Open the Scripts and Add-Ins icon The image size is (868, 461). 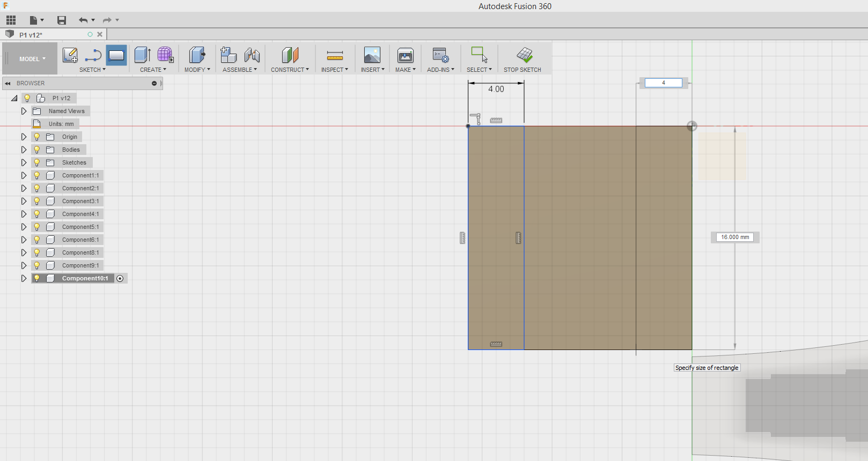(440, 55)
